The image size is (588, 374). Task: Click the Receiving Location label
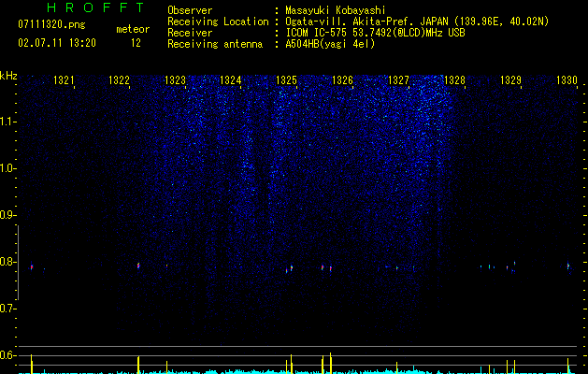click(x=218, y=22)
